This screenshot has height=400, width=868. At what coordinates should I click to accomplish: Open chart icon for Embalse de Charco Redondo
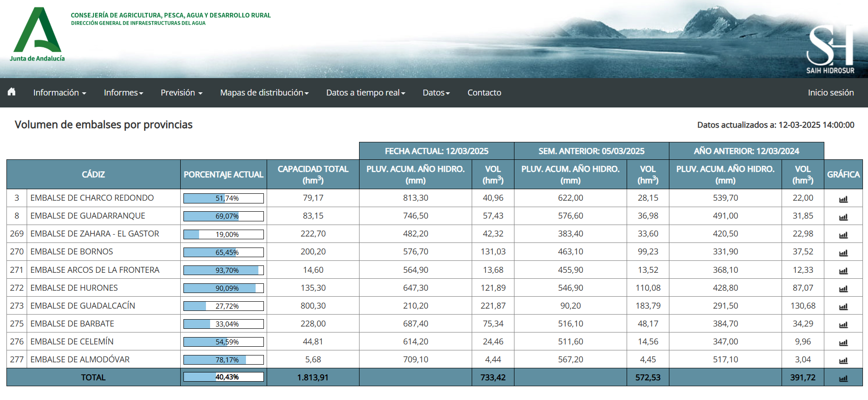click(x=843, y=199)
